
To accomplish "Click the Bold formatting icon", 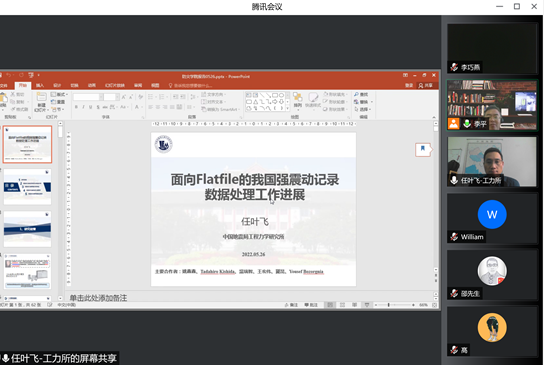I will click(x=76, y=107).
